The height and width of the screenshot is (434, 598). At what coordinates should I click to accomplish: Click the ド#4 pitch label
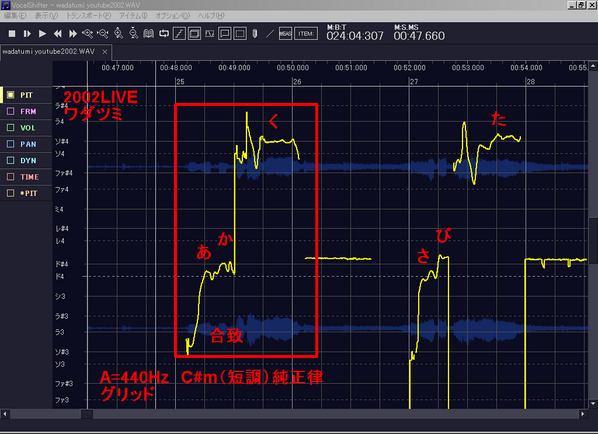click(x=61, y=264)
